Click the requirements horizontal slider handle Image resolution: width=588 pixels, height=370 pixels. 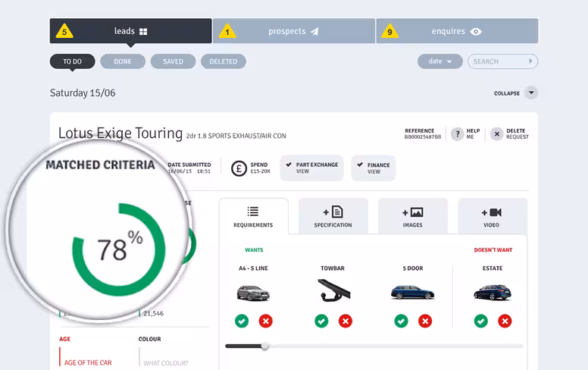pos(264,346)
